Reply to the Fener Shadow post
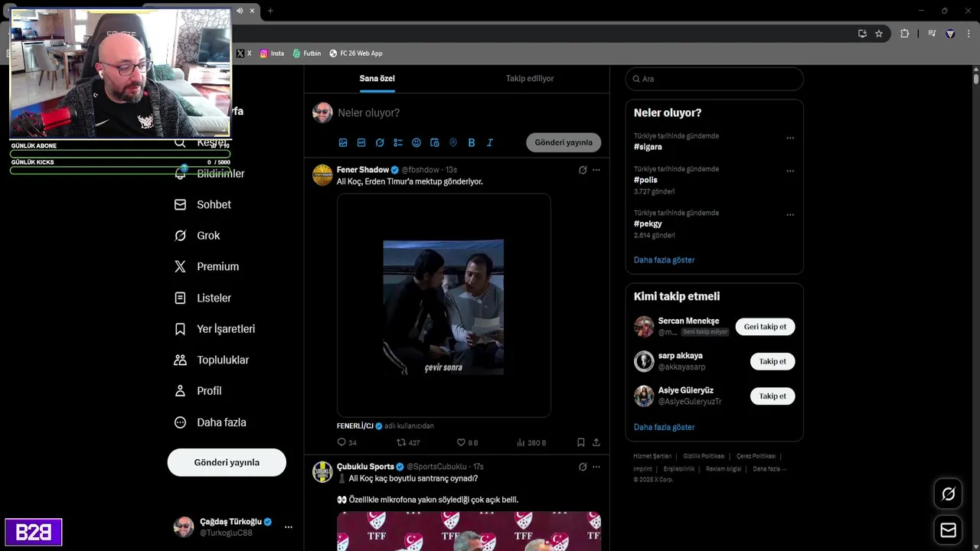Viewport: 980px width, 551px height. [x=347, y=442]
